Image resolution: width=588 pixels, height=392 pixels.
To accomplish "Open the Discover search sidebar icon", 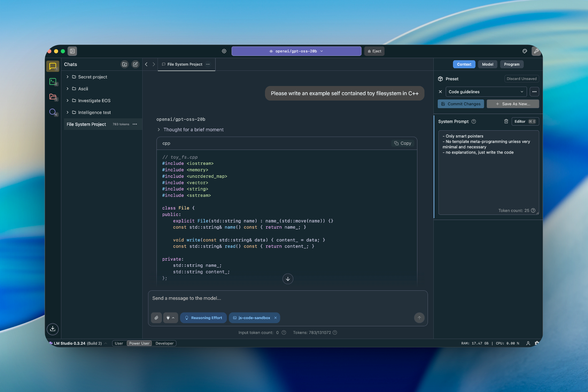I will click(x=53, y=112).
